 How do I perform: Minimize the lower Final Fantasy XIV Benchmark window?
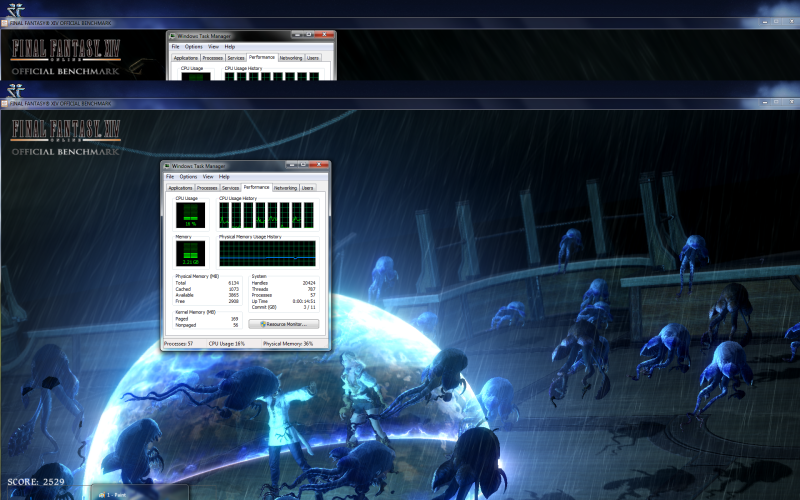coord(765,102)
